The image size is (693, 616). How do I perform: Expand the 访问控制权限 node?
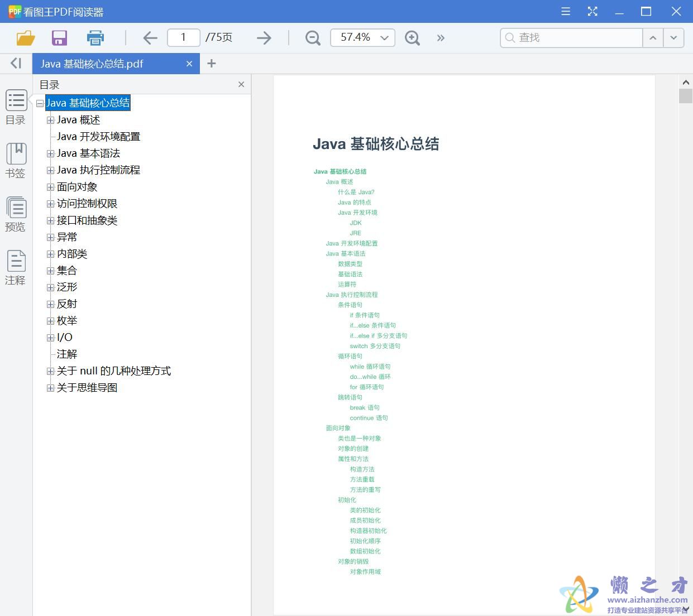[x=50, y=204]
